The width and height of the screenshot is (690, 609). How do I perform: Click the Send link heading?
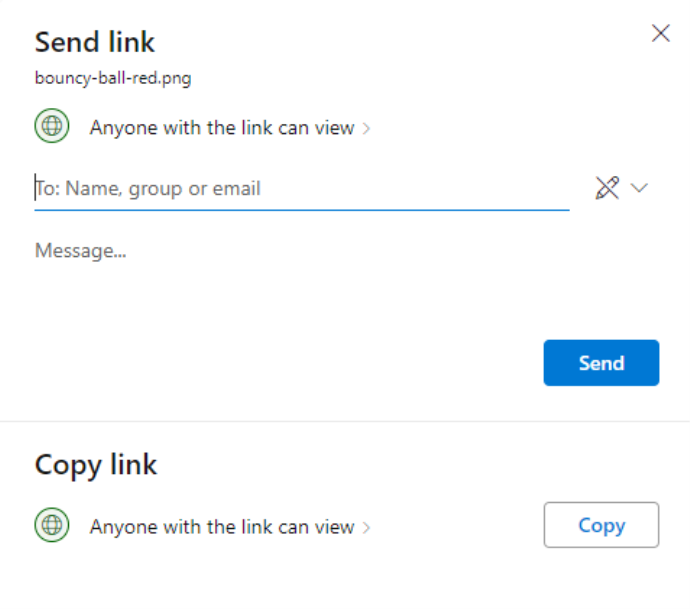tap(95, 42)
